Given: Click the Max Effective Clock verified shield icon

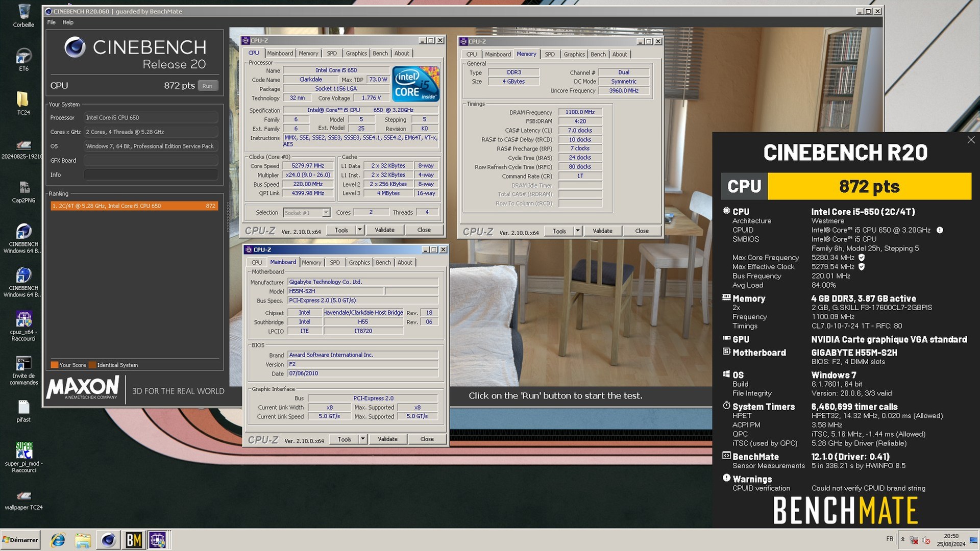Looking at the screenshot, I should pos(862,267).
